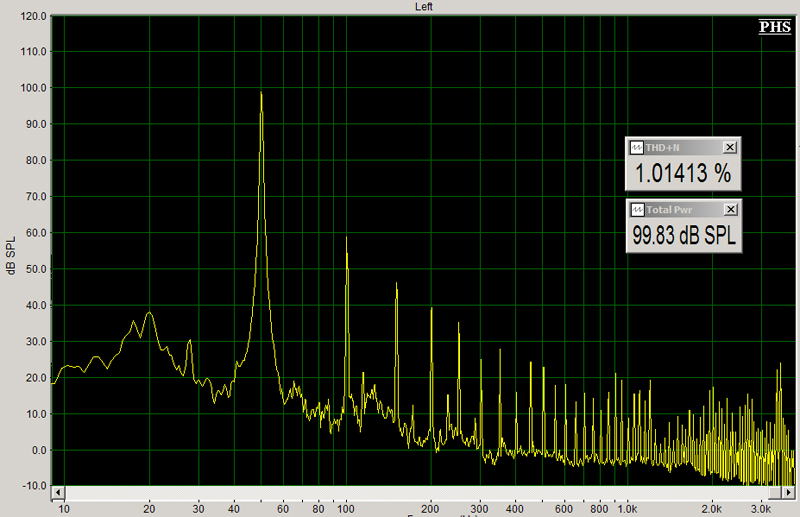Image resolution: width=800 pixels, height=517 pixels.
Task: Click the horizontal scrollbar track below the plot
Action: click(x=420, y=493)
